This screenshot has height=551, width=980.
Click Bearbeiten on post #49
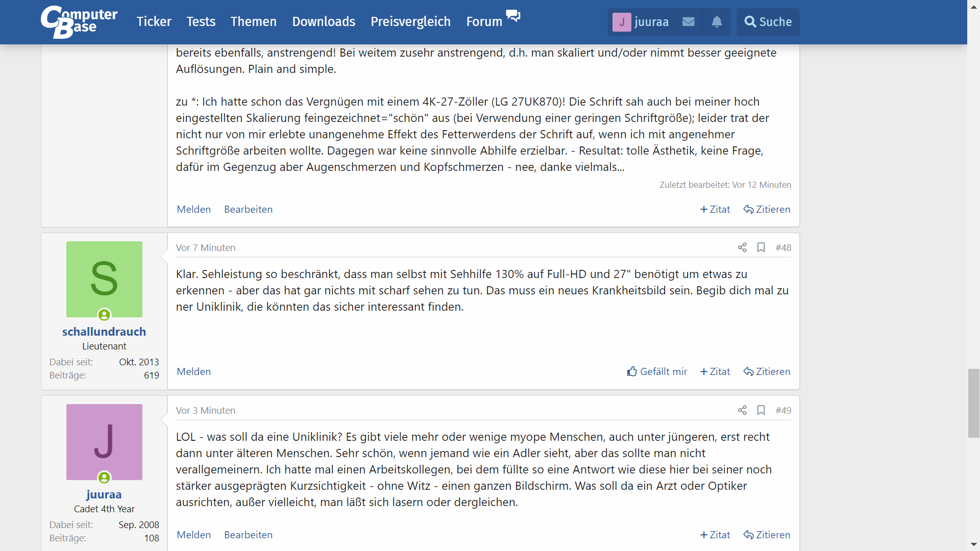[x=248, y=535]
